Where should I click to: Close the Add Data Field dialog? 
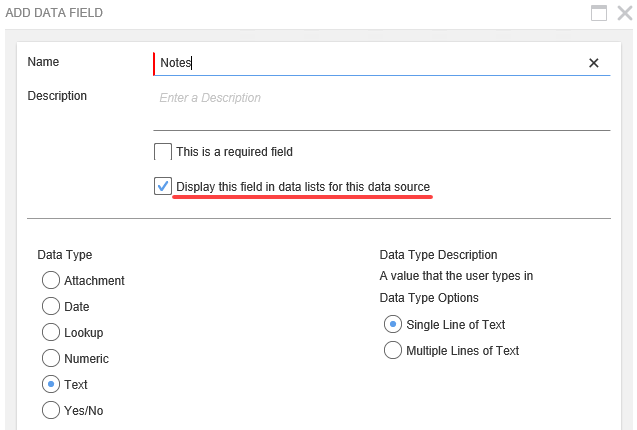tap(624, 13)
